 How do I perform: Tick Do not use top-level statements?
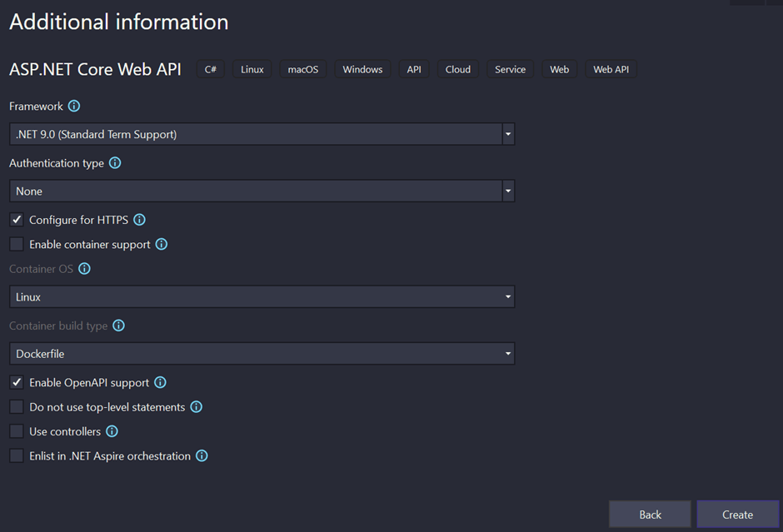pos(17,407)
